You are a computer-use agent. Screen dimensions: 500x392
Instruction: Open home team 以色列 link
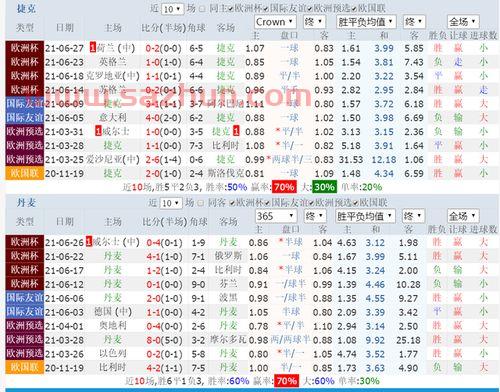coord(113,354)
